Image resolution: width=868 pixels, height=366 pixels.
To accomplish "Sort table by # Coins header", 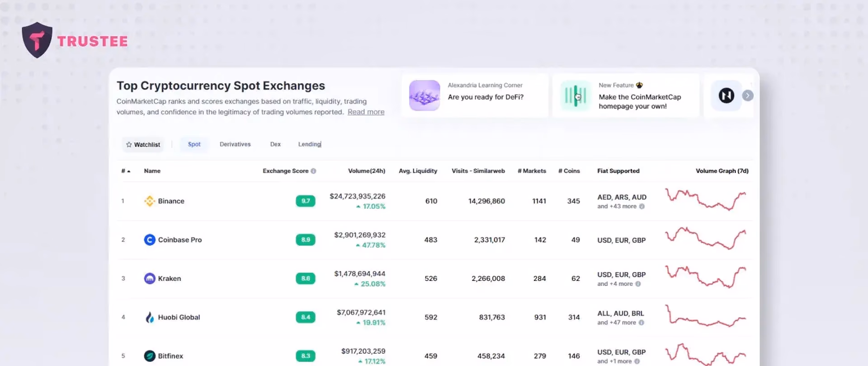I will coord(569,171).
